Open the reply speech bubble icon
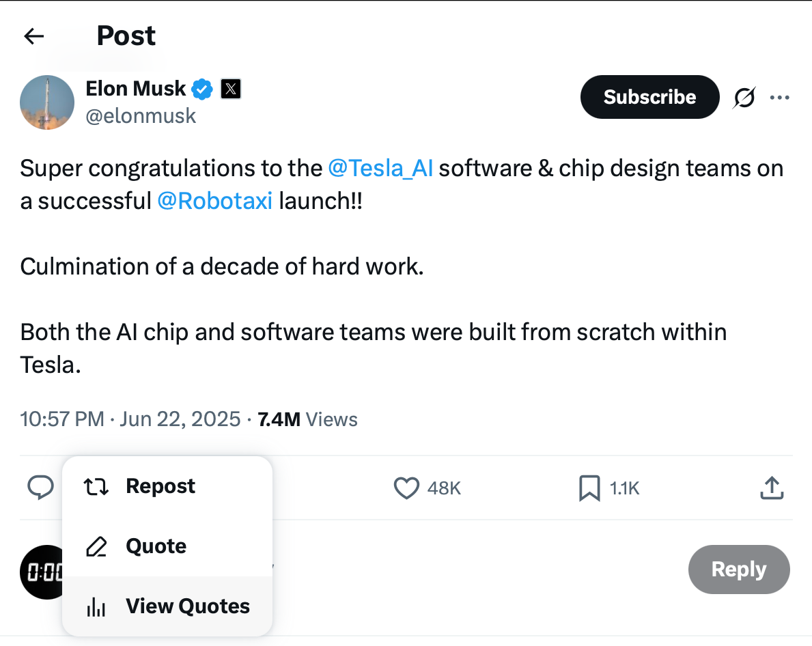 tap(41, 488)
